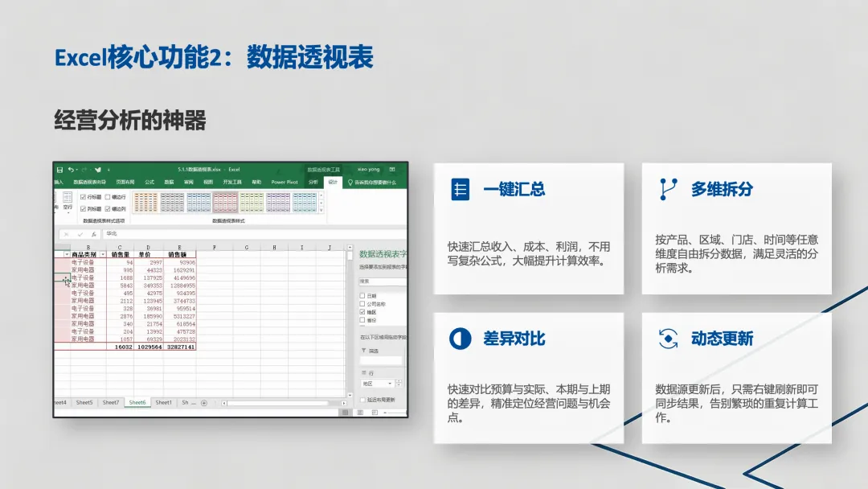Disable the 镶边列 banded columns checkbox
This screenshot has width=868, height=489.
[x=108, y=209]
